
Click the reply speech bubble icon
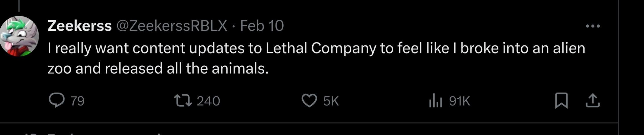[56, 100]
